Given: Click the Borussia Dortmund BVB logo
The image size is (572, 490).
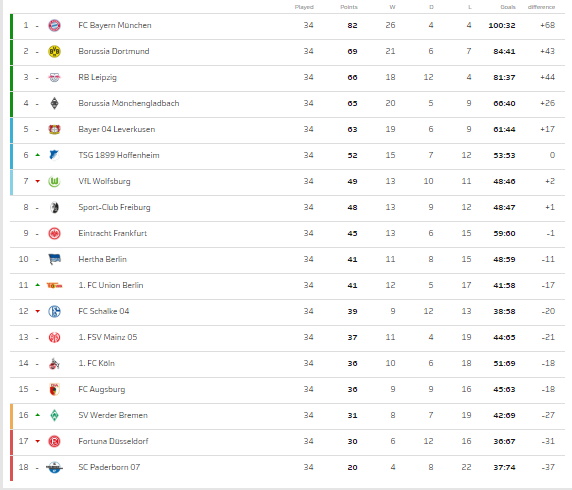Looking at the screenshot, I should point(54,51).
